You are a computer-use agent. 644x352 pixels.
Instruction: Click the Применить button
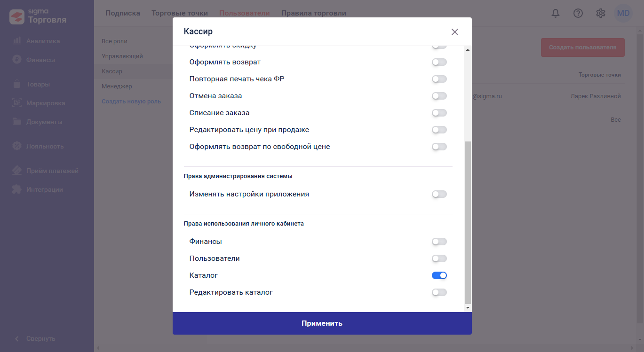coord(322,323)
